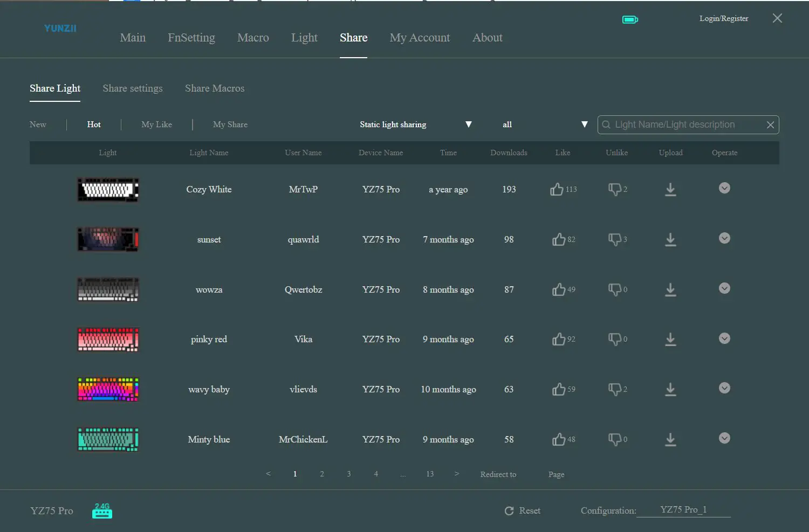Viewport: 809px width, 532px height.
Task: Open the Main tab
Action: 133,38
